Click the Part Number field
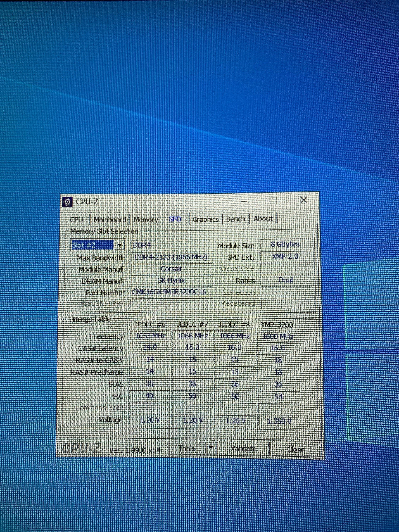The width and height of the screenshot is (399, 532). 171,292
